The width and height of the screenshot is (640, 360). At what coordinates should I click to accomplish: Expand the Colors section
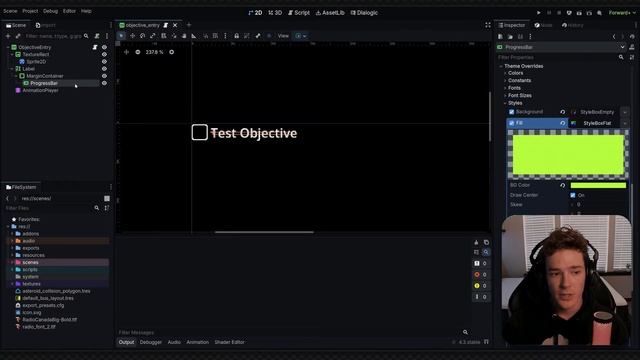[505, 73]
